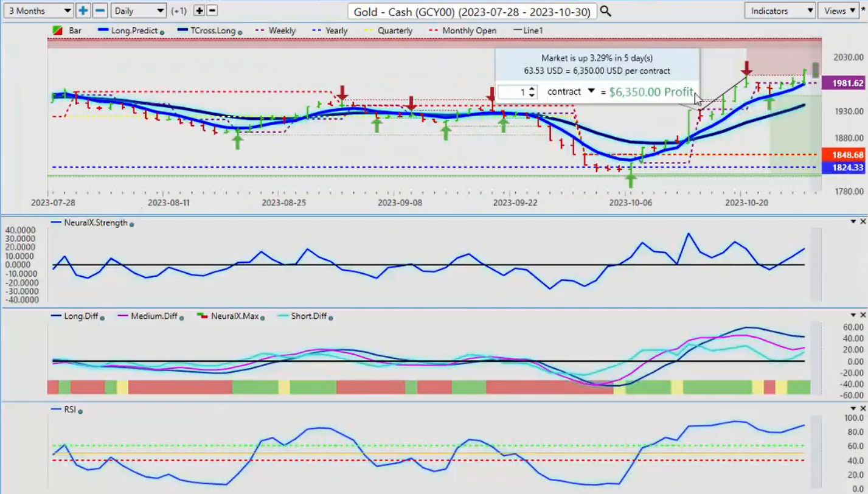Click the dot beside TCross.Long legend
Screen dimensions: 868x494
(240, 32)
